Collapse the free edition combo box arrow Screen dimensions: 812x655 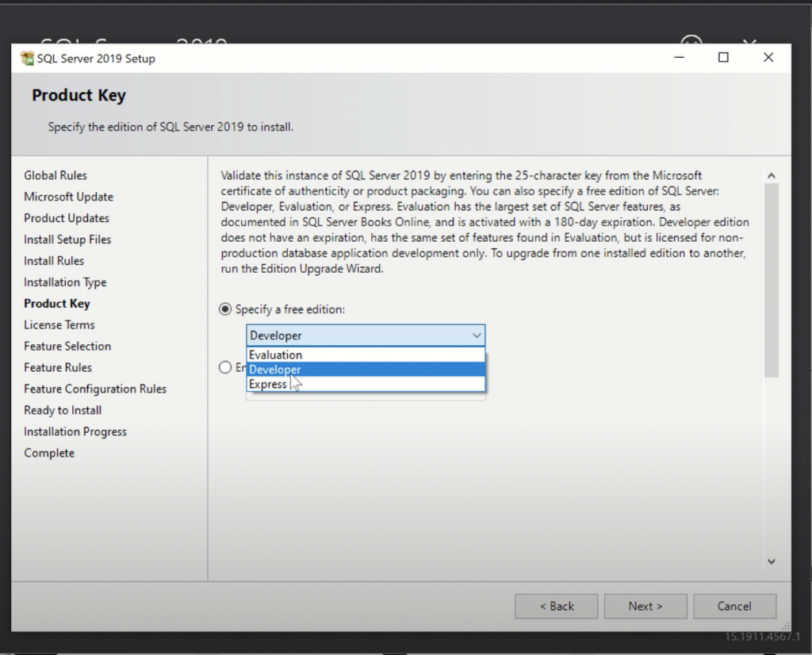(477, 335)
